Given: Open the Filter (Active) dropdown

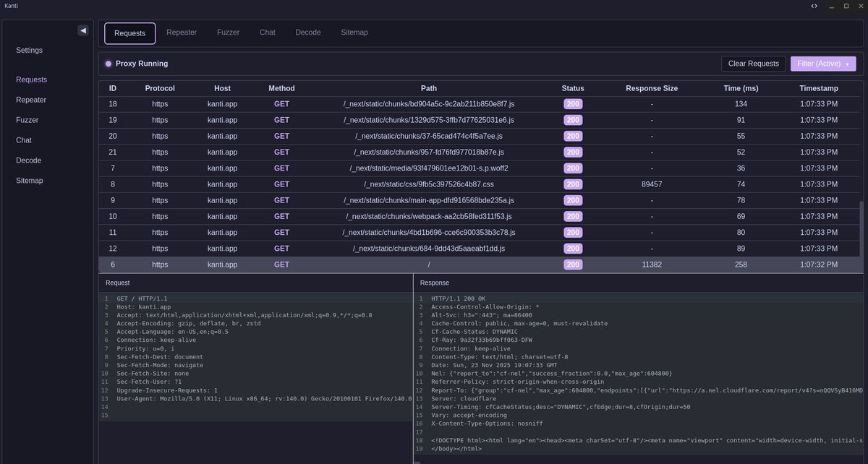Looking at the screenshot, I should click(x=823, y=64).
